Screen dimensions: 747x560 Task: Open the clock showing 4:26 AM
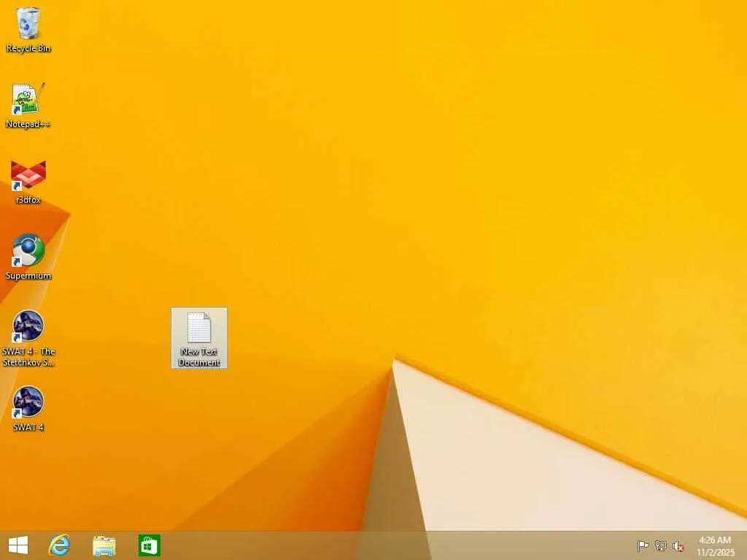(715, 545)
